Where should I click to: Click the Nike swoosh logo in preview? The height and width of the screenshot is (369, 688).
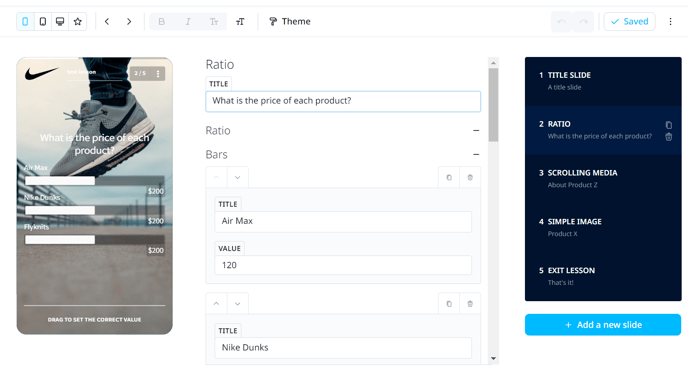(x=41, y=73)
